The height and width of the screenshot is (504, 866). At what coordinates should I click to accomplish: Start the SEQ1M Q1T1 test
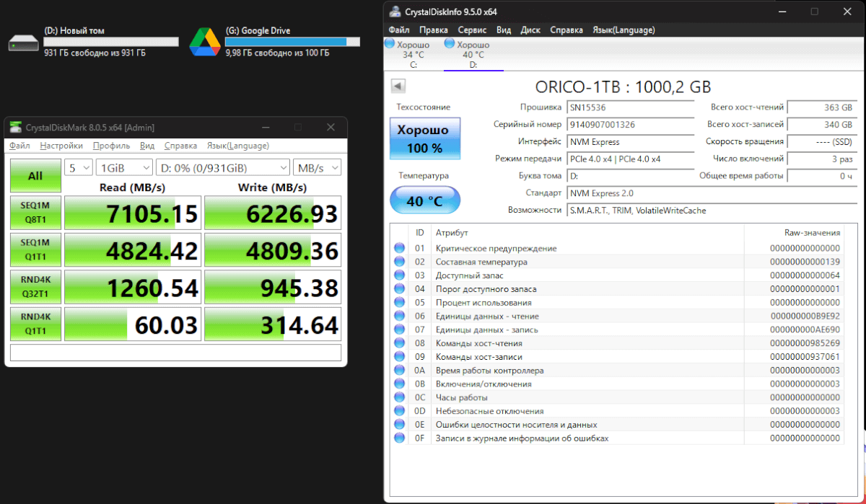pos(35,250)
